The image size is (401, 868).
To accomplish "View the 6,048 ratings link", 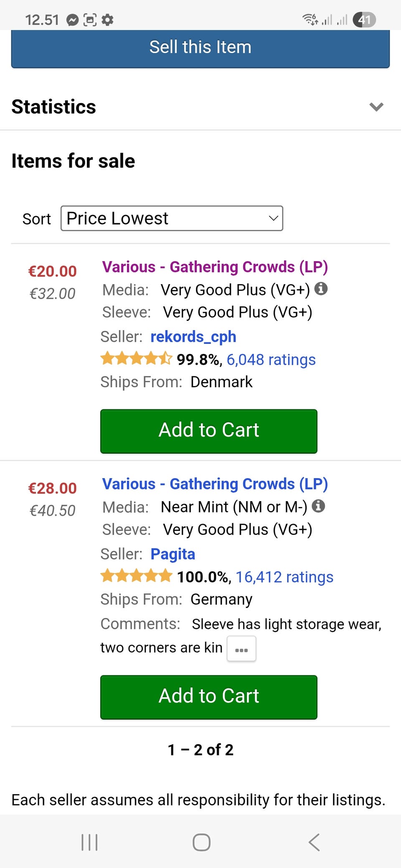I will (x=271, y=360).
